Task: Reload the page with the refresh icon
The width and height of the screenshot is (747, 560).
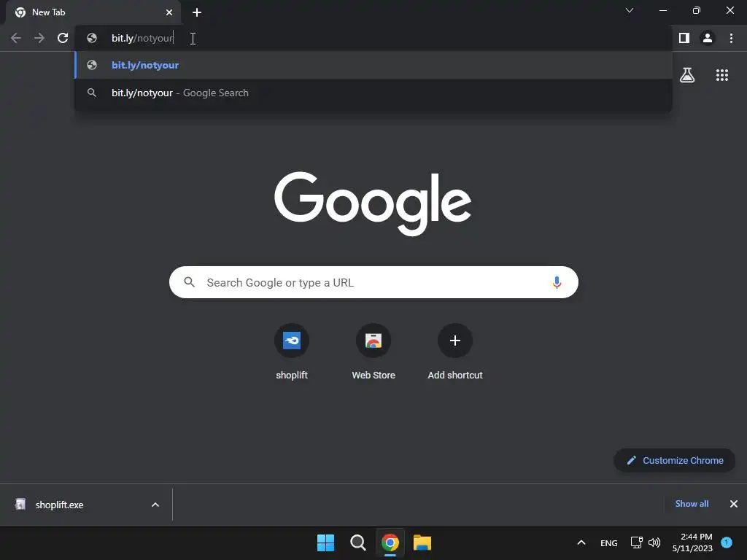Action: coord(63,38)
